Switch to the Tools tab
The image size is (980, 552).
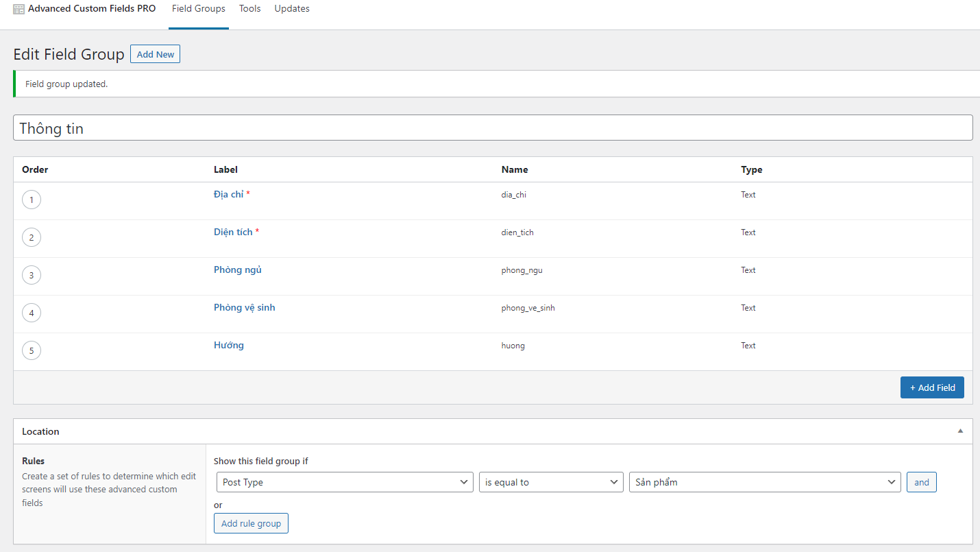[x=250, y=9]
